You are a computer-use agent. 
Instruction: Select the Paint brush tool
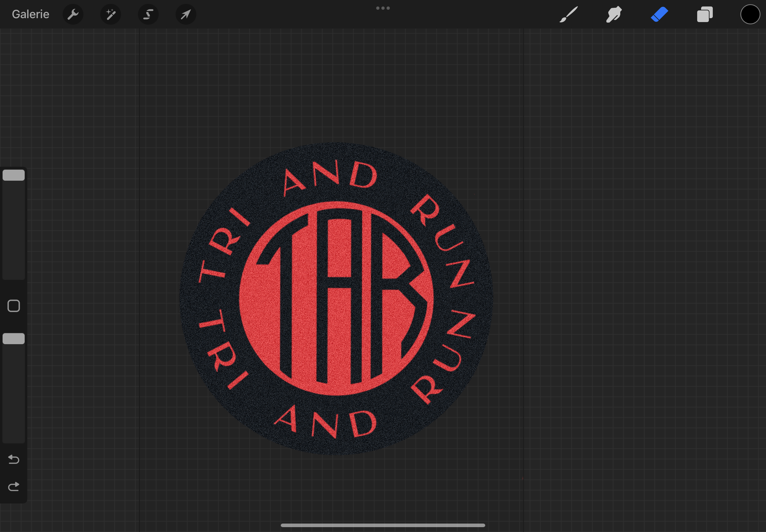point(568,14)
